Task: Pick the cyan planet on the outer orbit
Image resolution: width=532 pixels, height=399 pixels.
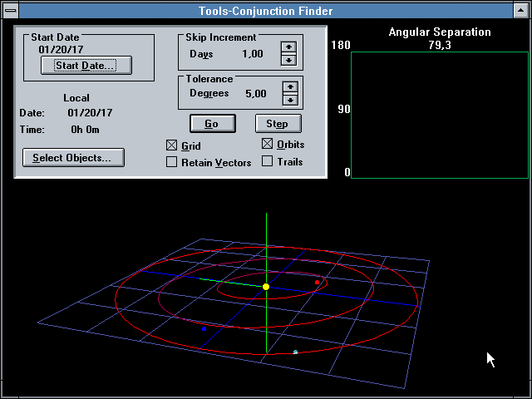Action: pyautogui.click(x=295, y=352)
